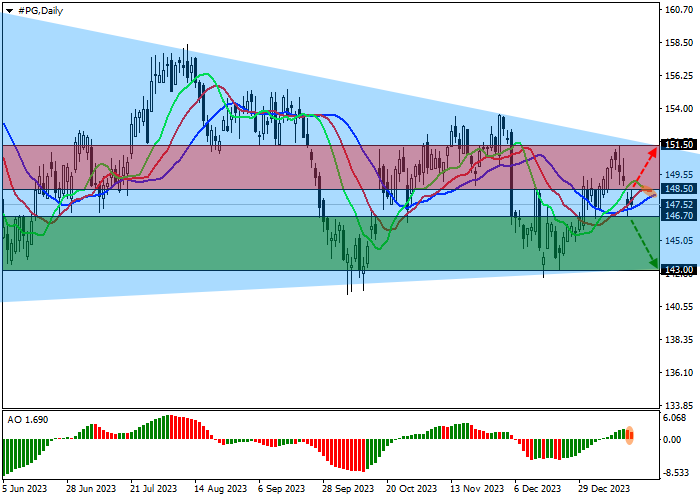Click the 143.00 support price label
The image size is (700, 500).
(x=678, y=270)
